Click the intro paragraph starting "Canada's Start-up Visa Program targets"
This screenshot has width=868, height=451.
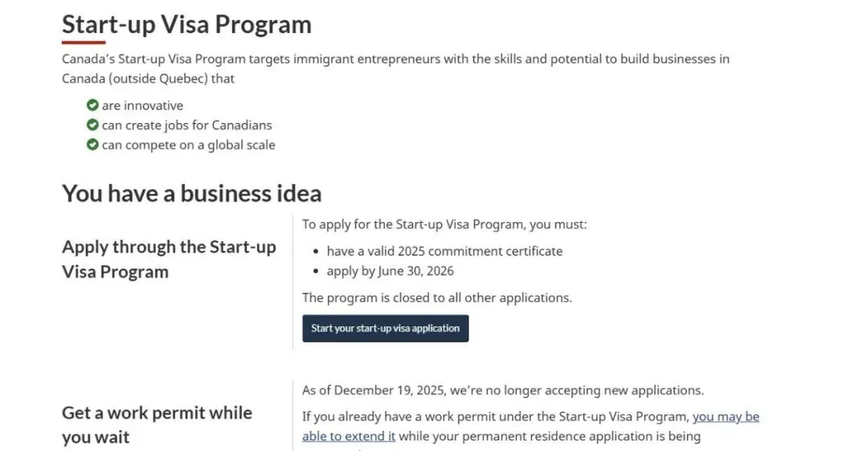click(x=395, y=59)
